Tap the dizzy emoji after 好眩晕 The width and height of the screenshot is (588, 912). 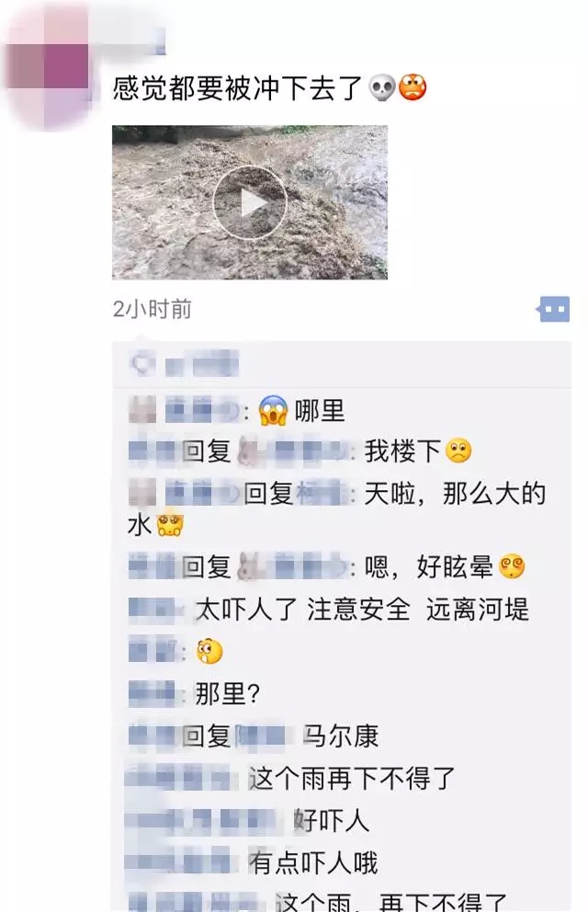[512, 566]
